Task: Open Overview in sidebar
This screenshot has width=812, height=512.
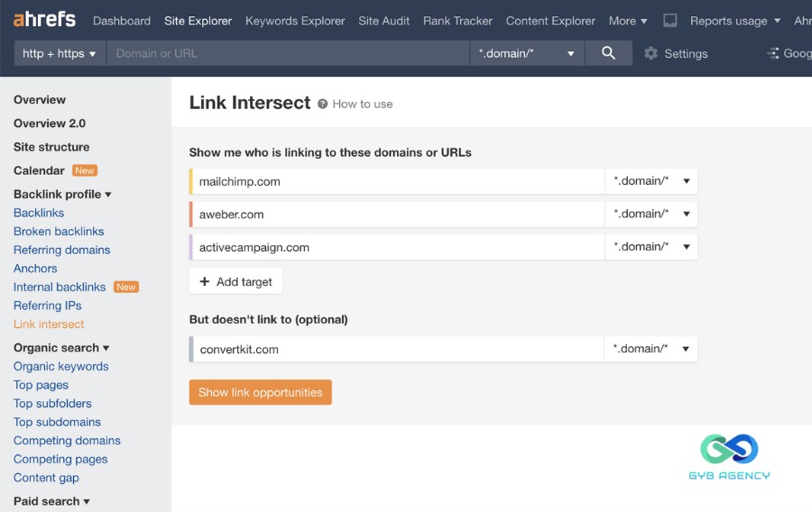Action: (40, 100)
